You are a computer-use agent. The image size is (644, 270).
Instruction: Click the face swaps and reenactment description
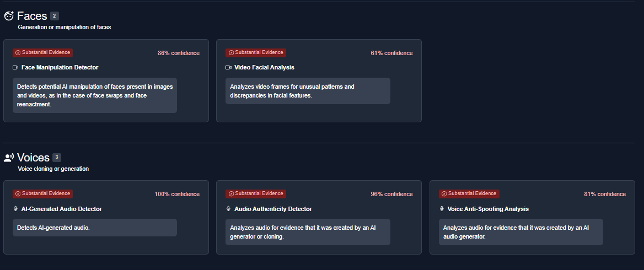click(95, 95)
